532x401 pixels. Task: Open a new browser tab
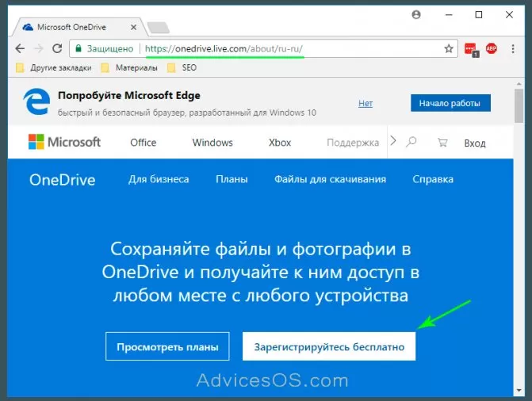click(158, 28)
